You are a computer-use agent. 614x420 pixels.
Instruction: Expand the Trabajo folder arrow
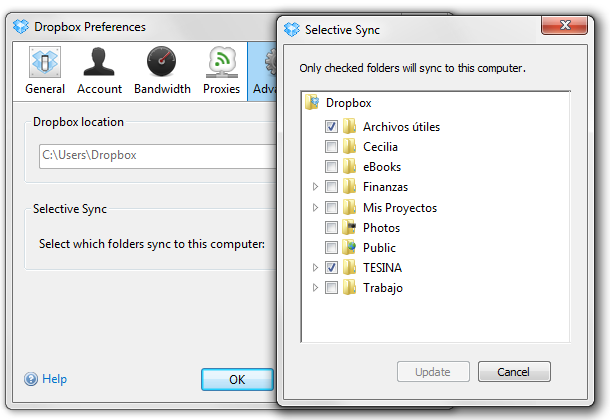pos(315,288)
